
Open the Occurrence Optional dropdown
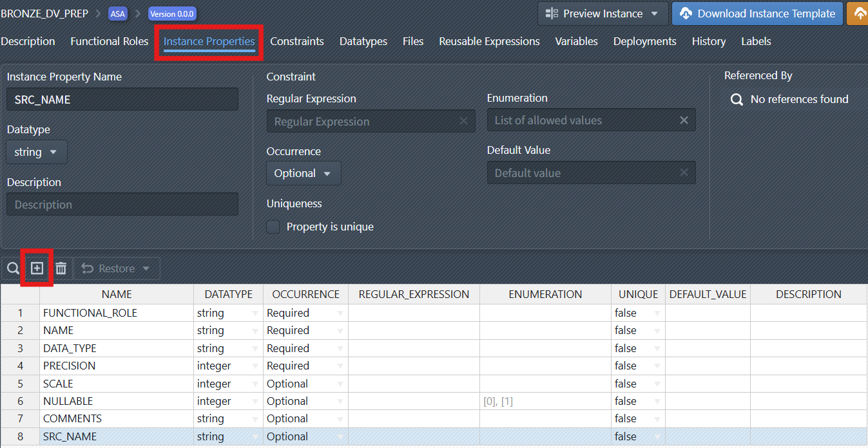[304, 173]
